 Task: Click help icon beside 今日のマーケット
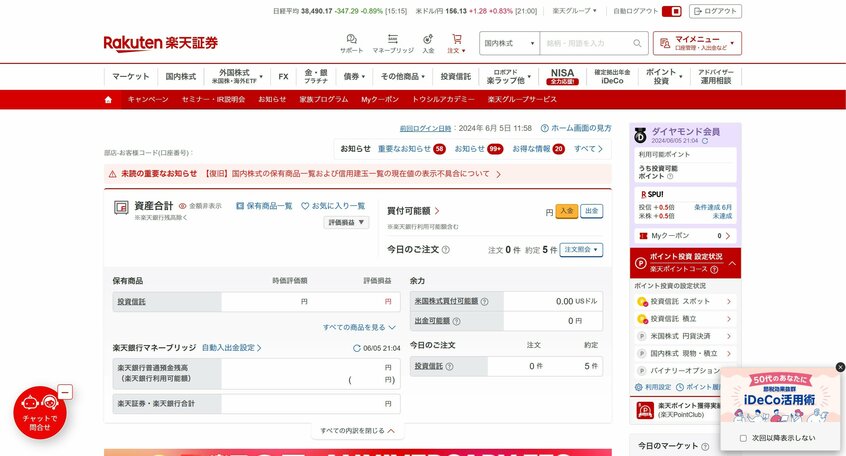point(705,447)
